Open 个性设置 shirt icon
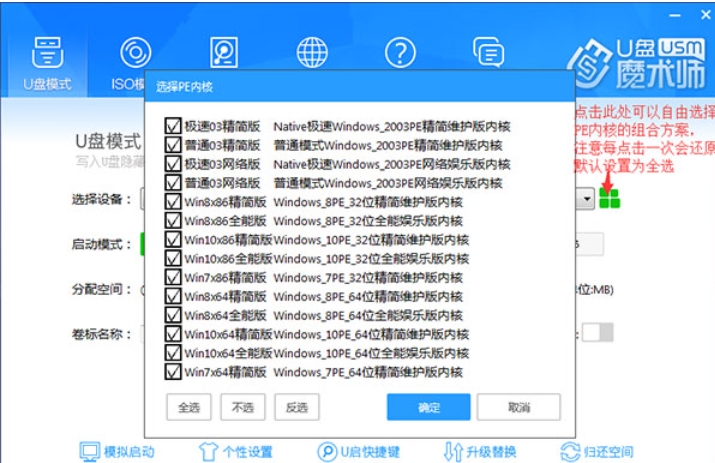 208,452
